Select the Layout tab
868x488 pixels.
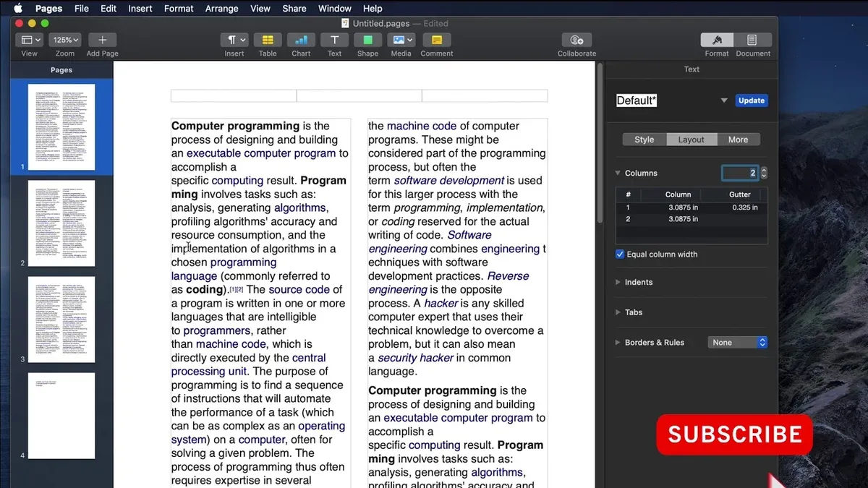(692, 140)
